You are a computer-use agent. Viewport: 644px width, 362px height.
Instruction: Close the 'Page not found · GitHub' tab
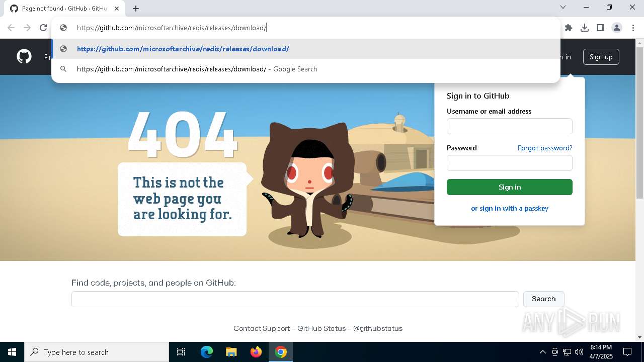117,8
